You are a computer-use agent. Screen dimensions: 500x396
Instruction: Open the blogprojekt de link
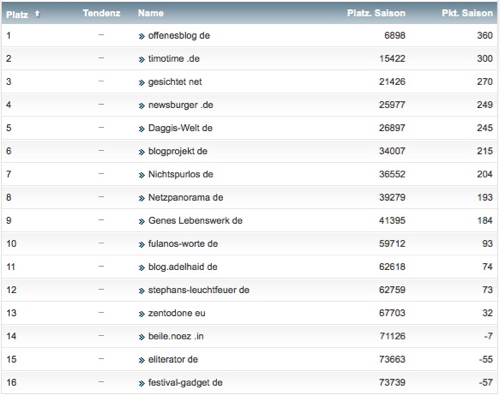(178, 151)
